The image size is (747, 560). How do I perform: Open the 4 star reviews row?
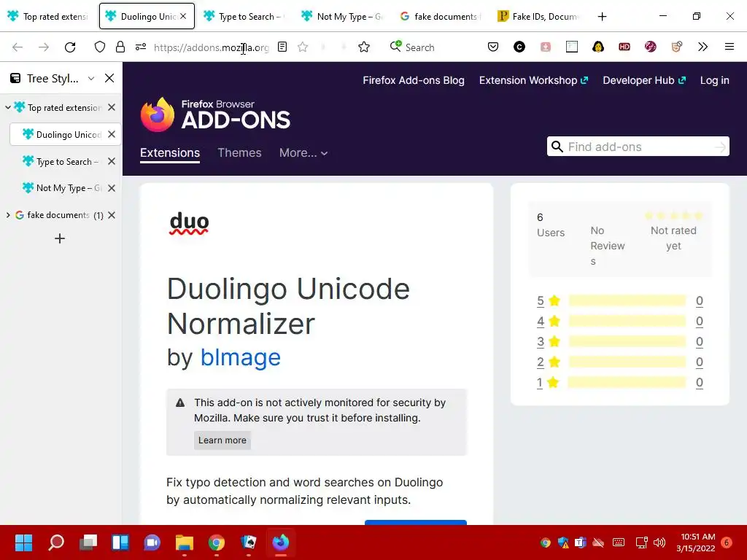[x=620, y=321]
